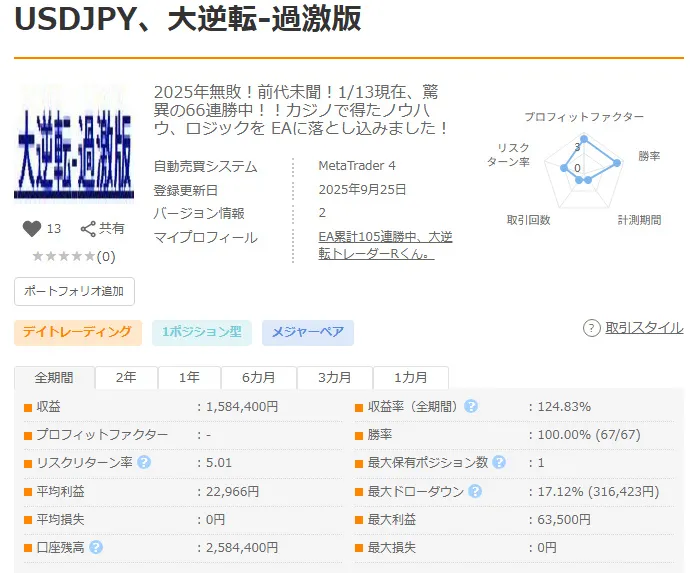
Task: Click the 大逆転-過激版 product thumbnail
Action: pyautogui.click(x=74, y=144)
